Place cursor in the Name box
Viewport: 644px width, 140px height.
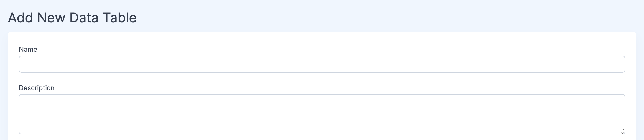322,64
